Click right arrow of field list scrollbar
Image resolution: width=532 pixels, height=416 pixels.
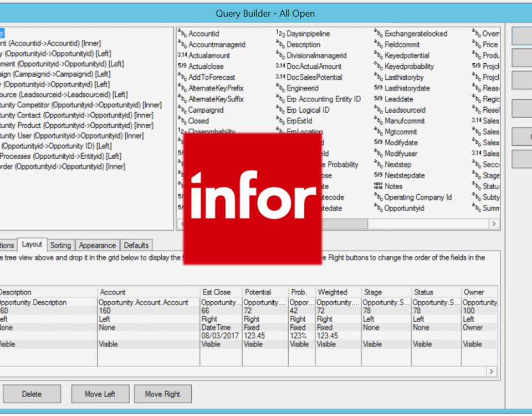coord(494,224)
